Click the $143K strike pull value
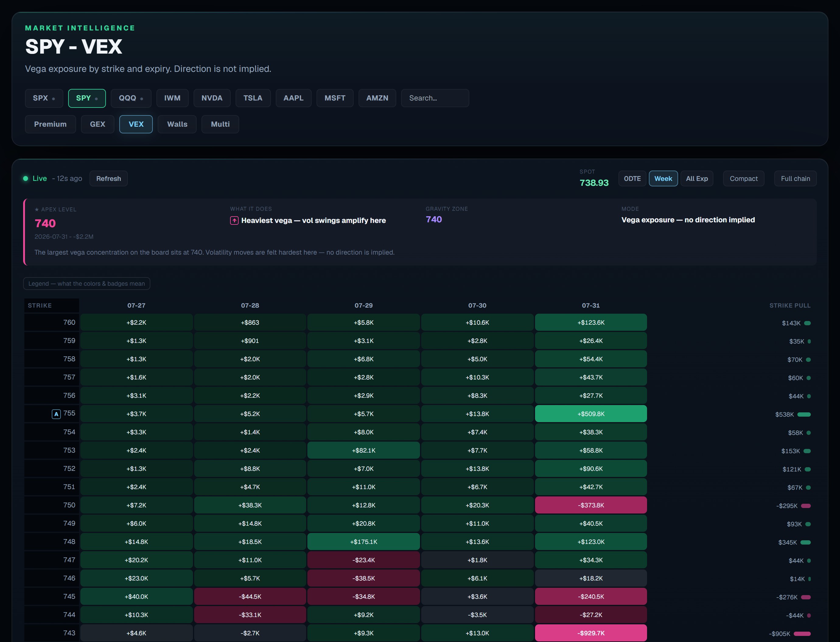840x642 pixels. 791,323
